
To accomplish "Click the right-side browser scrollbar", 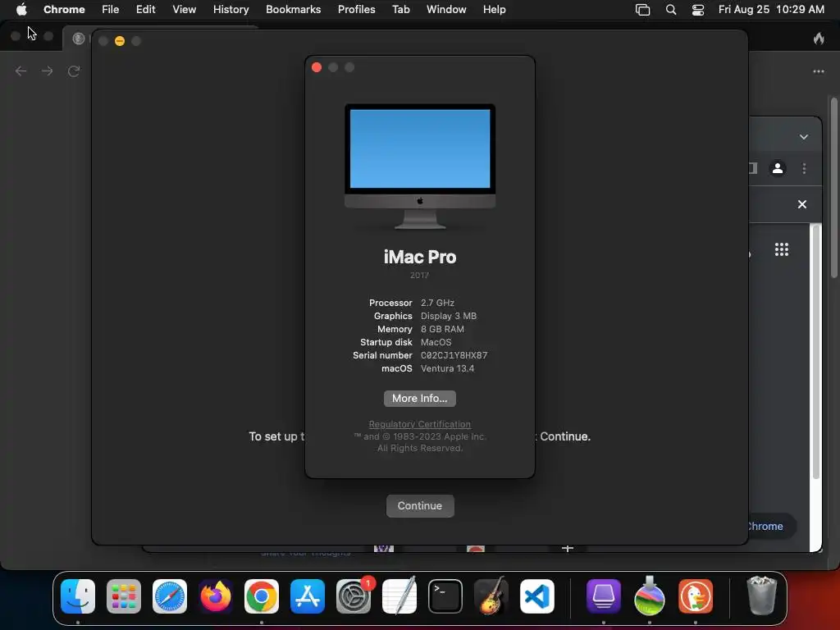I will [833, 188].
